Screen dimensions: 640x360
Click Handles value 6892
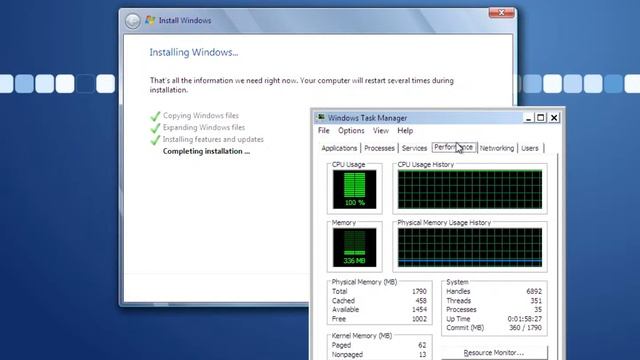[x=534, y=291]
